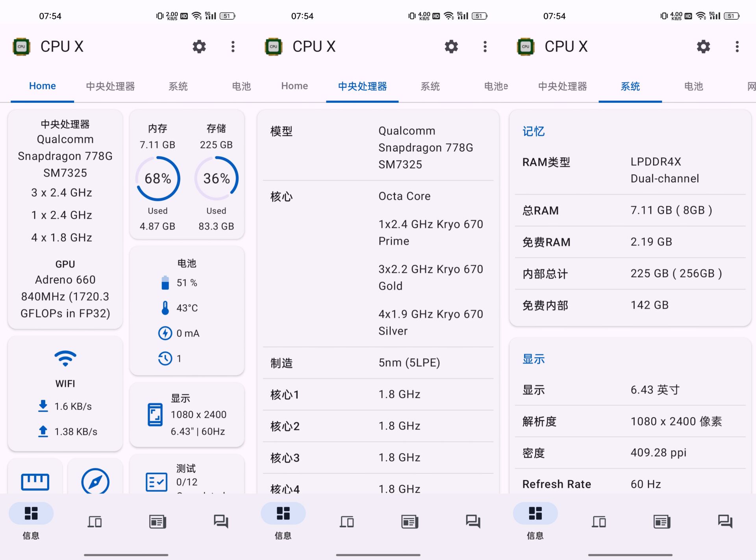Viewport: 756px width, 560px height.
Task: Open the device monitor icon in bottom bar
Action: [x=94, y=521]
